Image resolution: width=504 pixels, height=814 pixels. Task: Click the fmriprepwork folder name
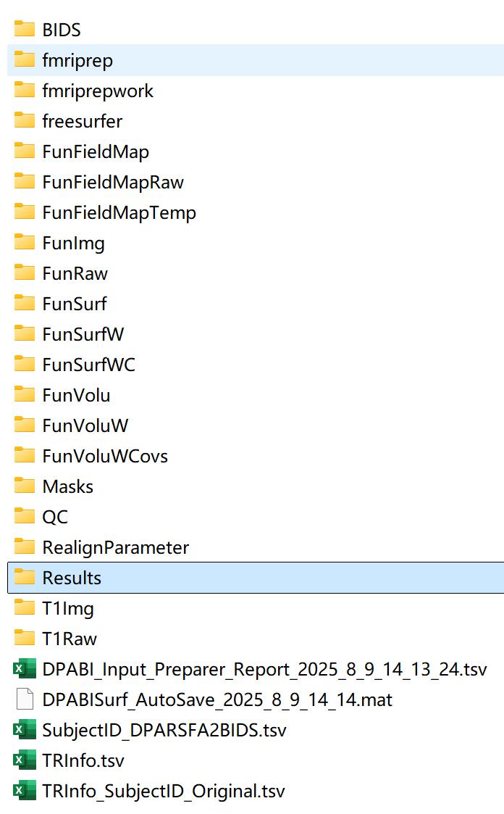click(x=98, y=91)
